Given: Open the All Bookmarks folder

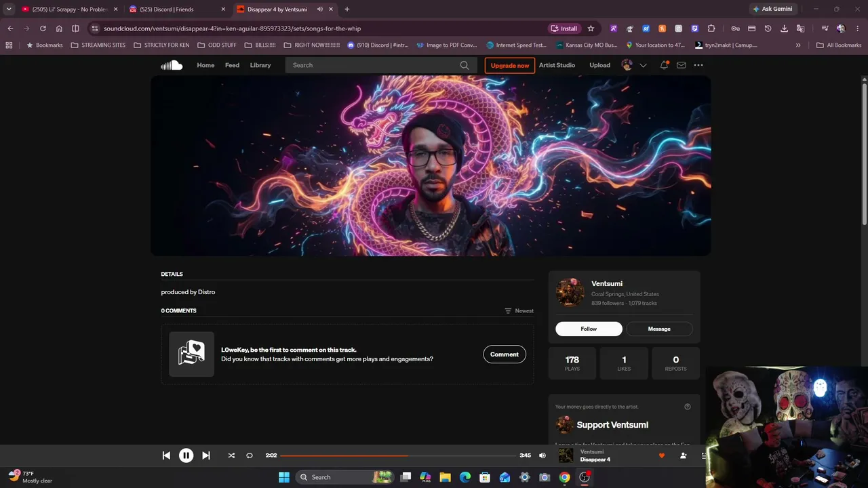Looking at the screenshot, I should tap(839, 45).
